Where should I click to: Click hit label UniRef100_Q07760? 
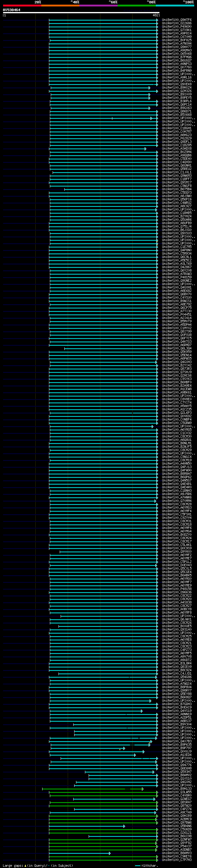click(x=177, y=67)
